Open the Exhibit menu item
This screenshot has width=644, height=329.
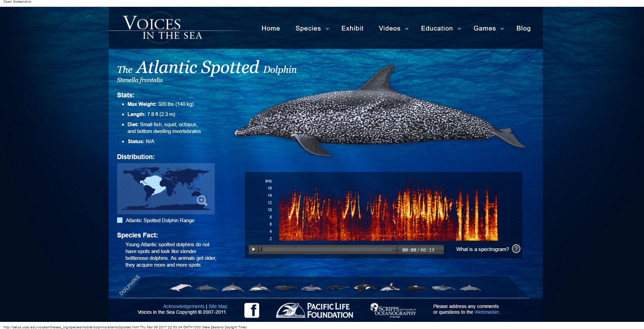tap(352, 28)
